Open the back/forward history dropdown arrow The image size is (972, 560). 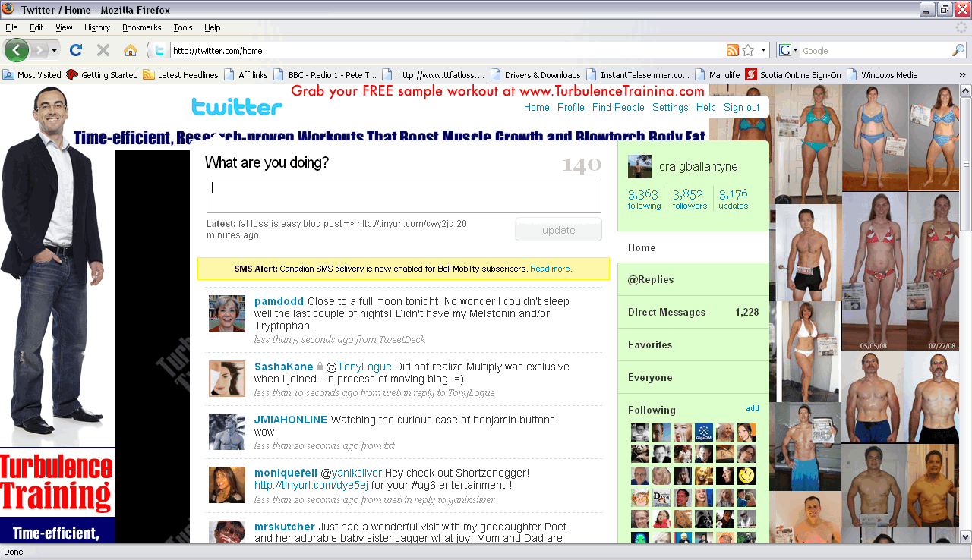click(x=54, y=50)
